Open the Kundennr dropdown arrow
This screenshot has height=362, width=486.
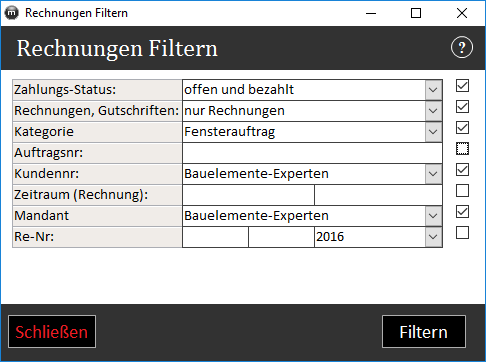(x=433, y=174)
